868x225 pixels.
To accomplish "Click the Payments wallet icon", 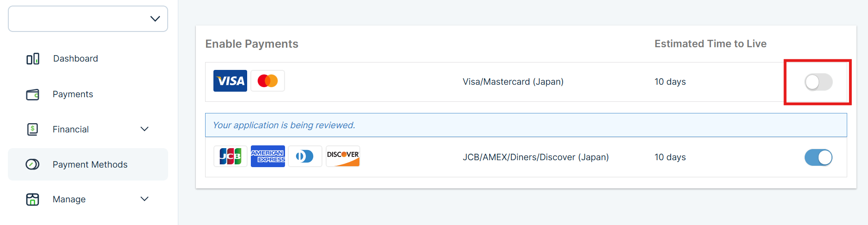I will (x=33, y=94).
